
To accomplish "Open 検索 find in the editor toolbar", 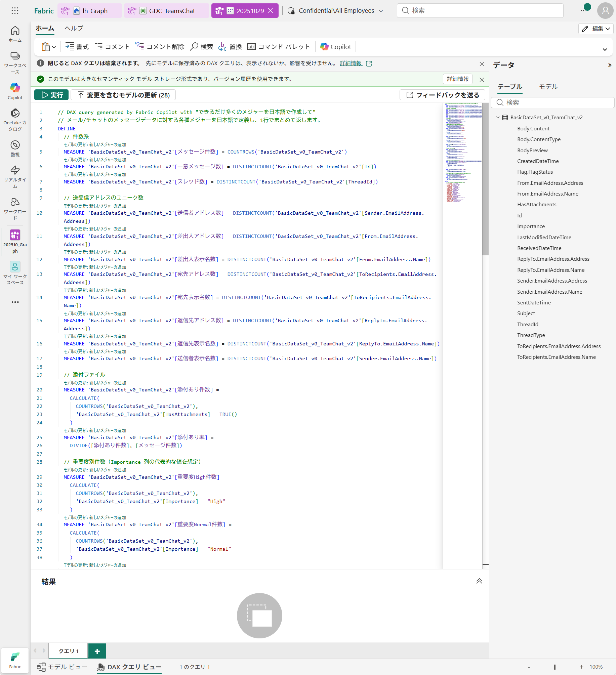I will click(x=202, y=47).
